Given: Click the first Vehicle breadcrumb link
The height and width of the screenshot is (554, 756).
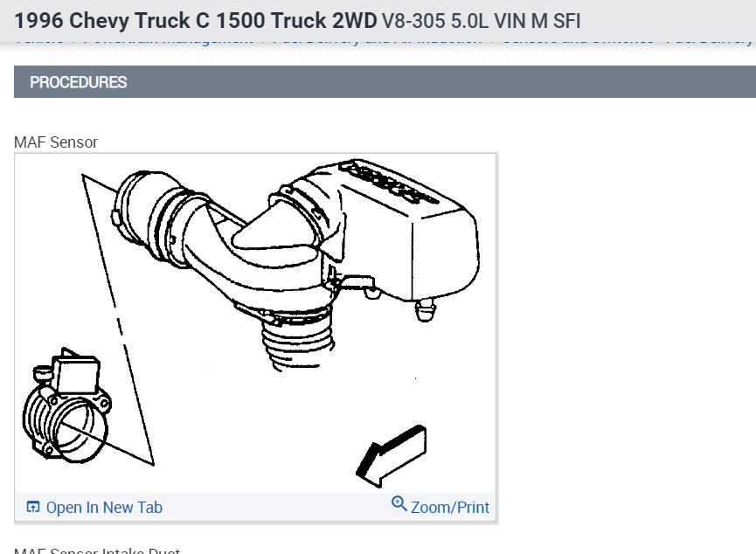Looking at the screenshot, I should click(x=38, y=43).
